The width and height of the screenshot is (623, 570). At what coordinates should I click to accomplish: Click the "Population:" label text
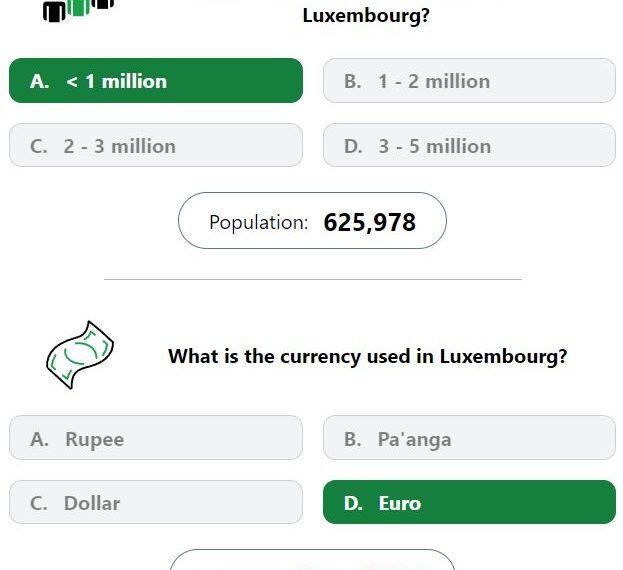[x=258, y=222]
